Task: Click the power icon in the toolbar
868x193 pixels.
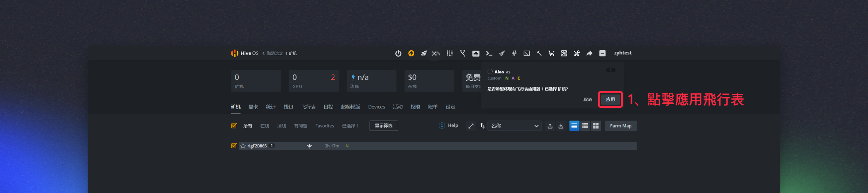Action: [x=398, y=53]
